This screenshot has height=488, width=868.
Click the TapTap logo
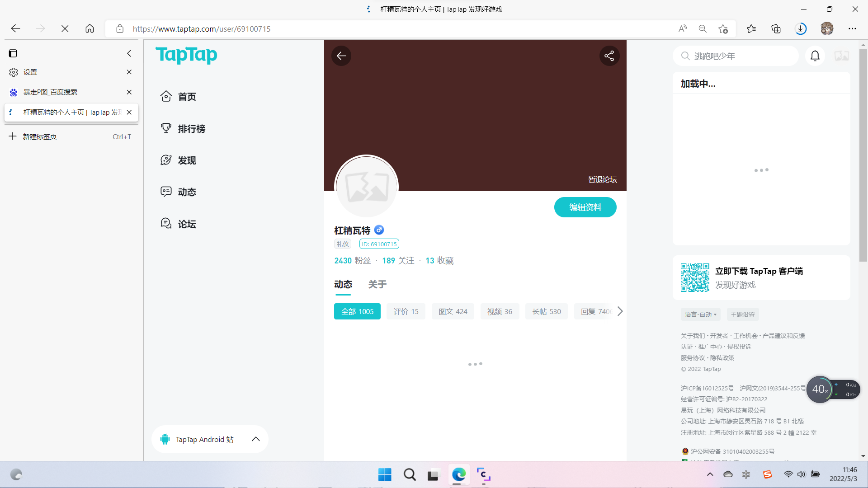(186, 55)
